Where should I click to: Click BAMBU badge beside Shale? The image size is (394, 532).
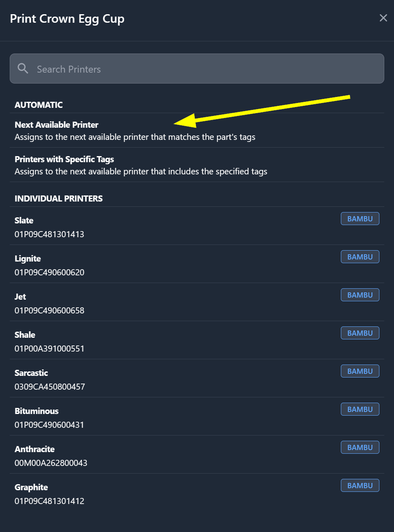coord(360,333)
